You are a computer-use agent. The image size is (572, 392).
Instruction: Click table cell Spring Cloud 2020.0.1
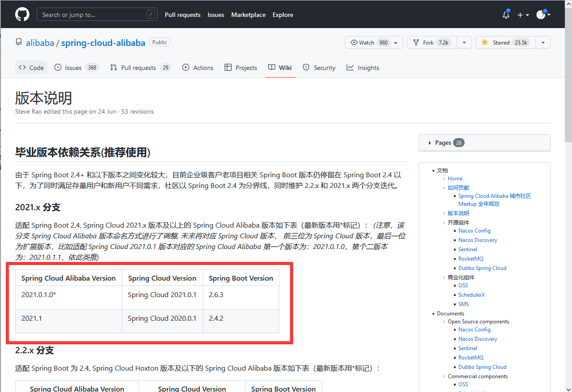[162, 321]
